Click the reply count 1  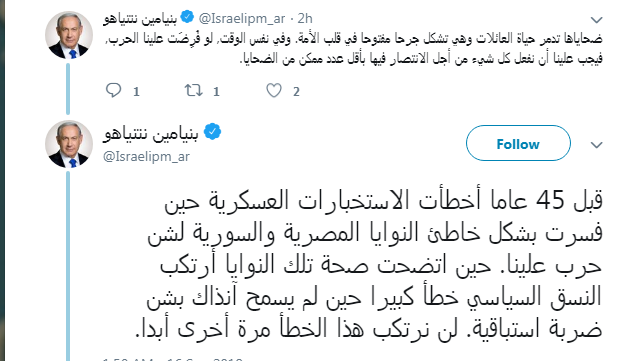136,92
